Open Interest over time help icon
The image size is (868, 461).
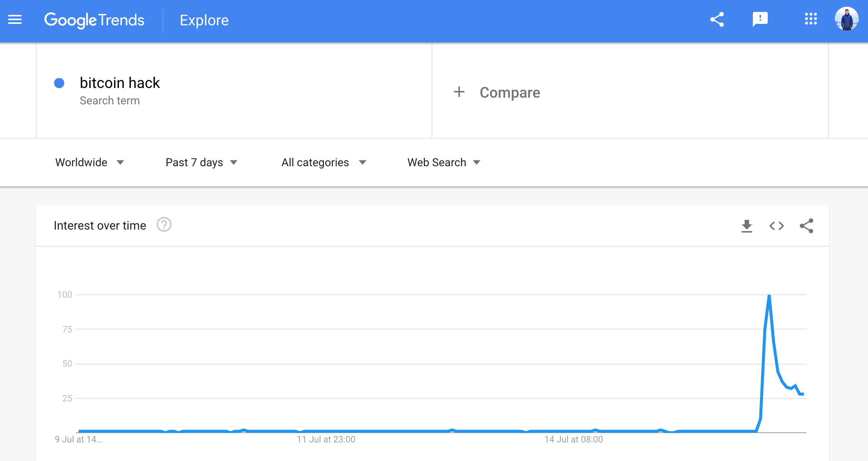pyautogui.click(x=164, y=225)
